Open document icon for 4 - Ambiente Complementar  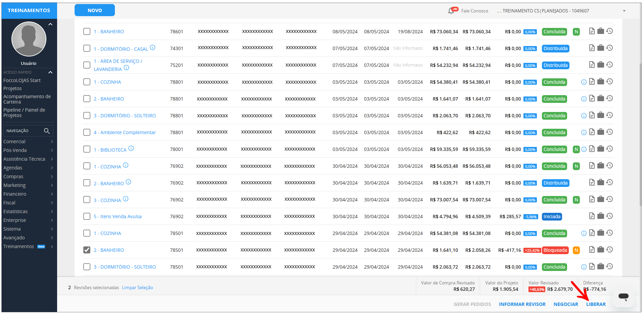coord(592,132)
